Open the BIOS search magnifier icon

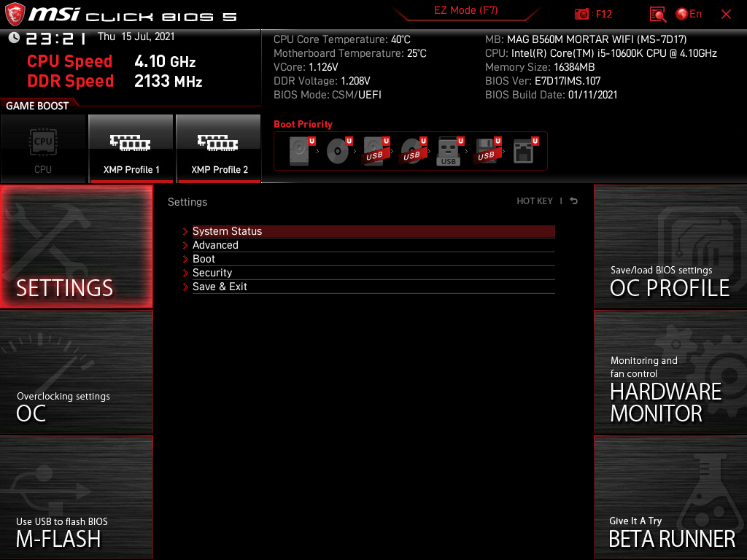658,14
